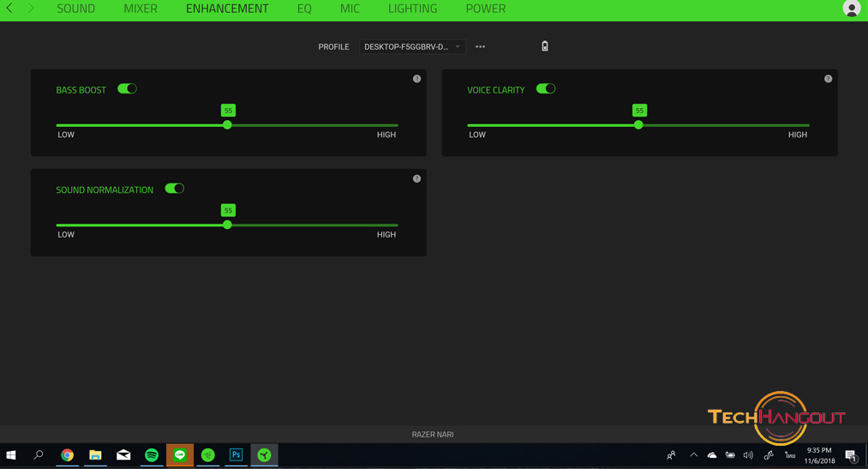This screenshot has width=868, height=469.
Task: Click the RAZER NARI device label
Action: [433, 435]
